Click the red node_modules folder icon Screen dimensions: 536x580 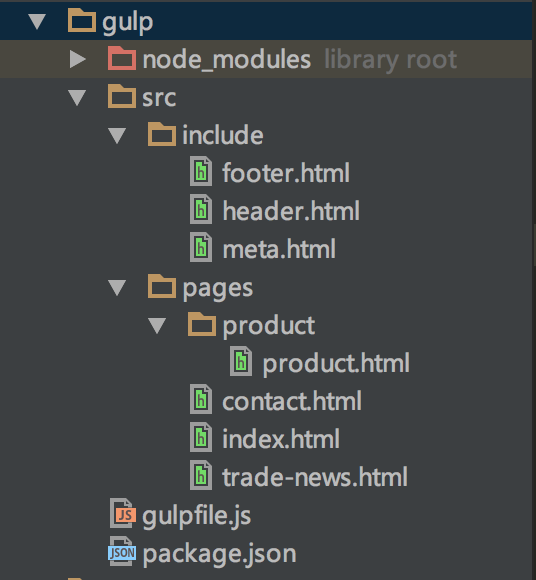click(122, 58)
